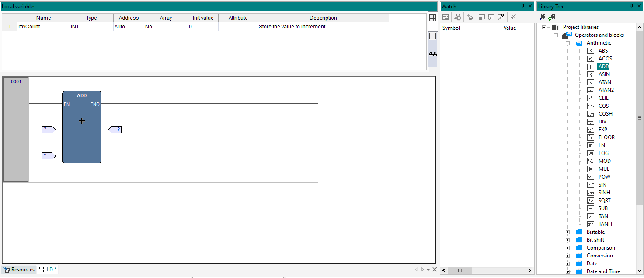Select rung number 0001

click(x=16, y=130)
